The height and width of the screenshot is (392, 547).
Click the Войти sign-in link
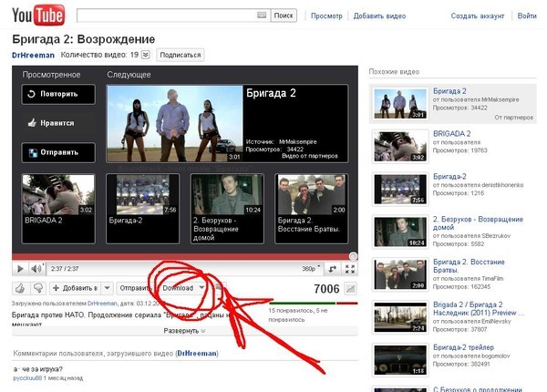527,15
